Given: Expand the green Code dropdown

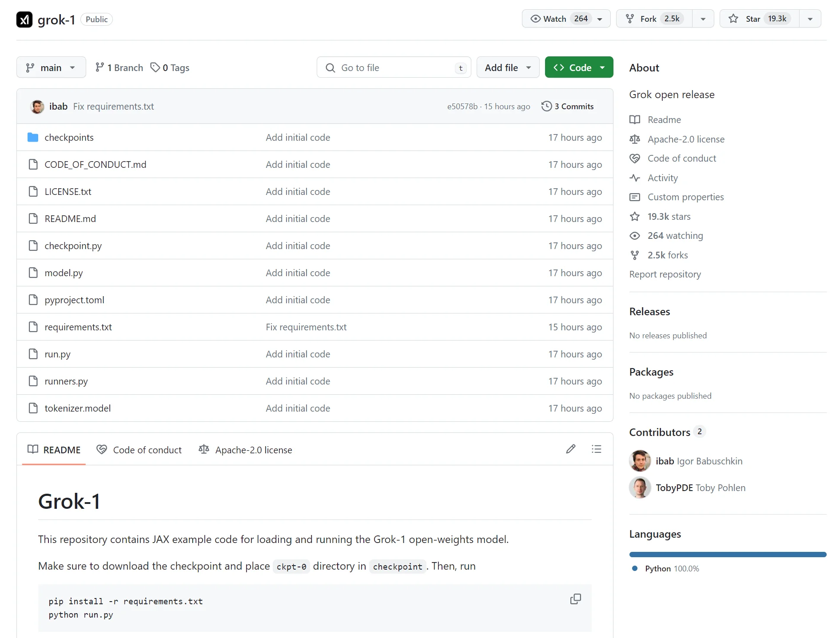Looking at the screenshot, I should pyautogui.click(x=579, y=67).
